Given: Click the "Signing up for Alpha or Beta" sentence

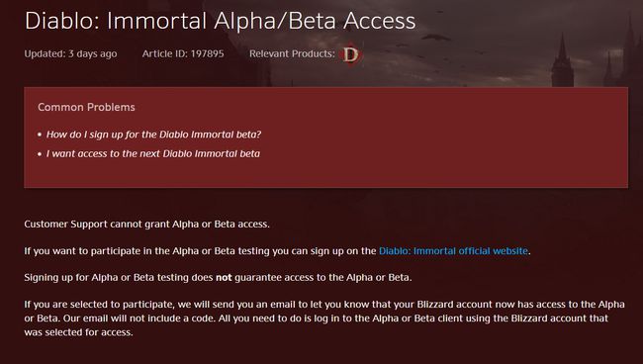Looking at the screenshot, I should pos(218,278).
